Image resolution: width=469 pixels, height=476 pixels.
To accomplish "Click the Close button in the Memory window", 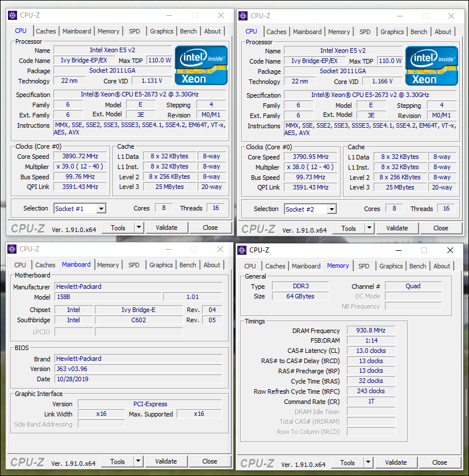I will (439, 462).
